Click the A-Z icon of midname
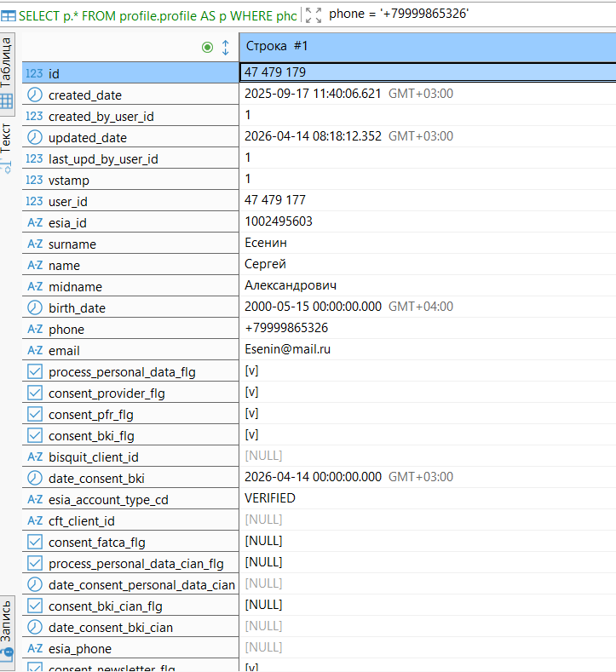The height and width of the screenshot is (672, 616). tap(35, 286)
